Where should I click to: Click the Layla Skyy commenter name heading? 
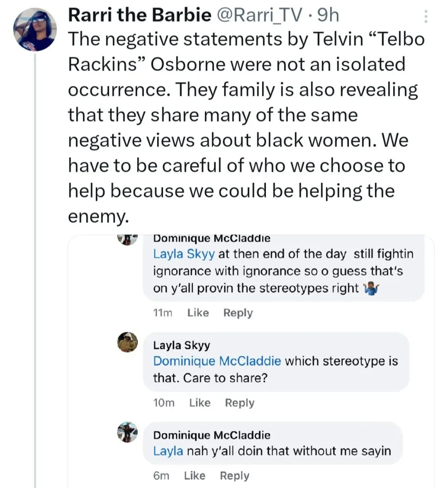click(x=182, y=345)
